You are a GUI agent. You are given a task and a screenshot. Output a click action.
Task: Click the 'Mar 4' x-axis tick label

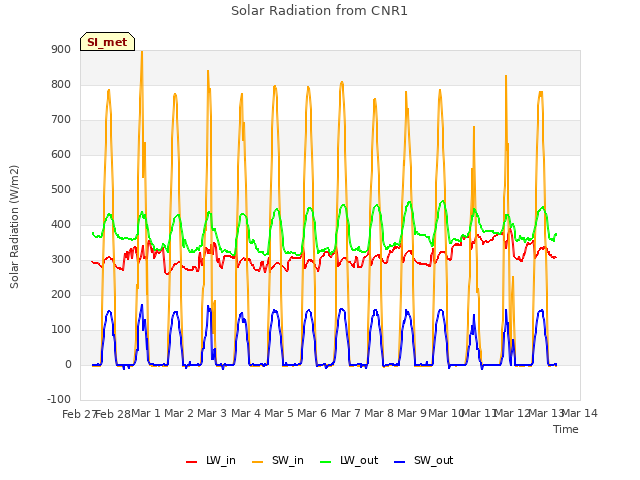click(x=246, y=413)
